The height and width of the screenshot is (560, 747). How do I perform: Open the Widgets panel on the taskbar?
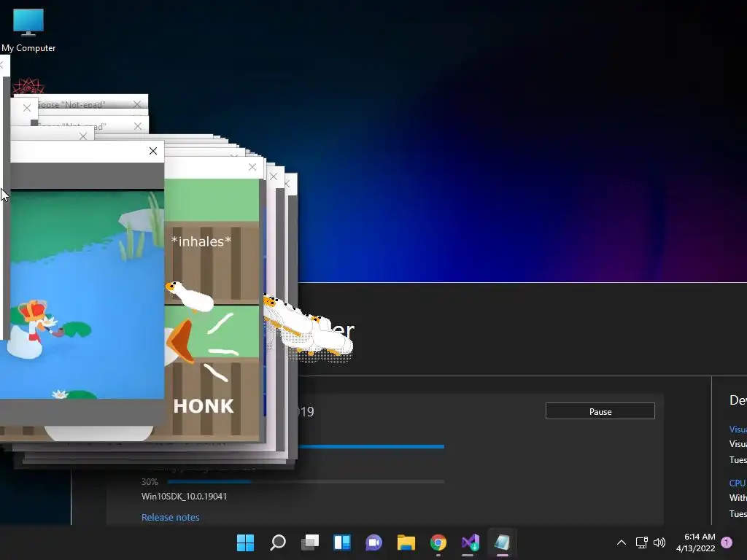tap(342, 542)
